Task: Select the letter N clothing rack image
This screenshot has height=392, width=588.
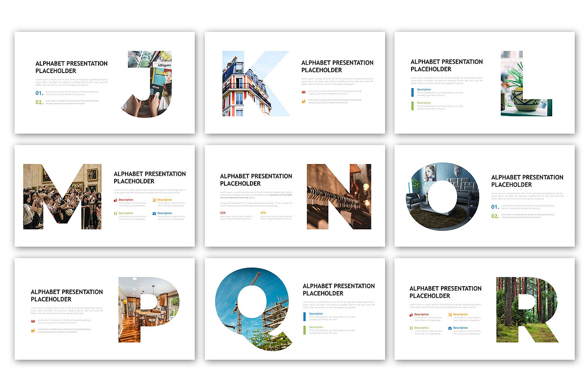Action: tap(339, 196)
